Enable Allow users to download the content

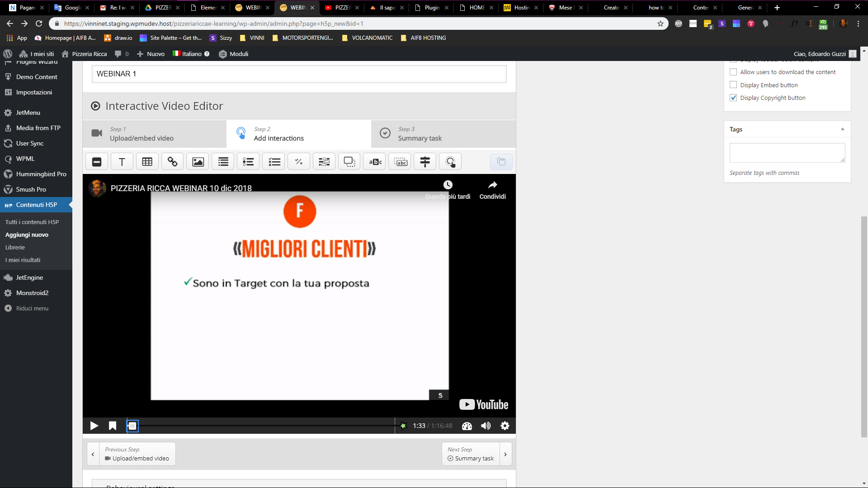pos(733,72)
